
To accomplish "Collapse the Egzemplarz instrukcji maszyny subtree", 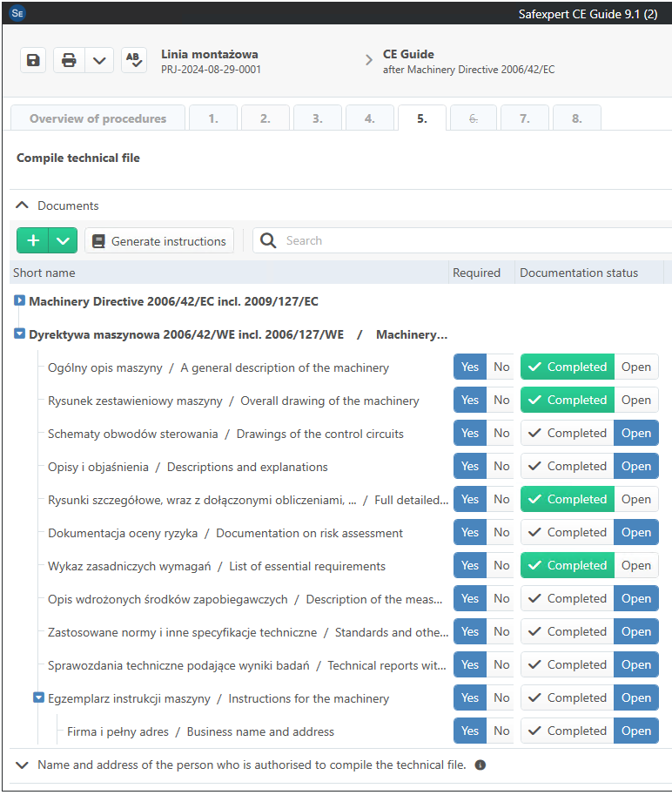I will click(x=38, y=697).
